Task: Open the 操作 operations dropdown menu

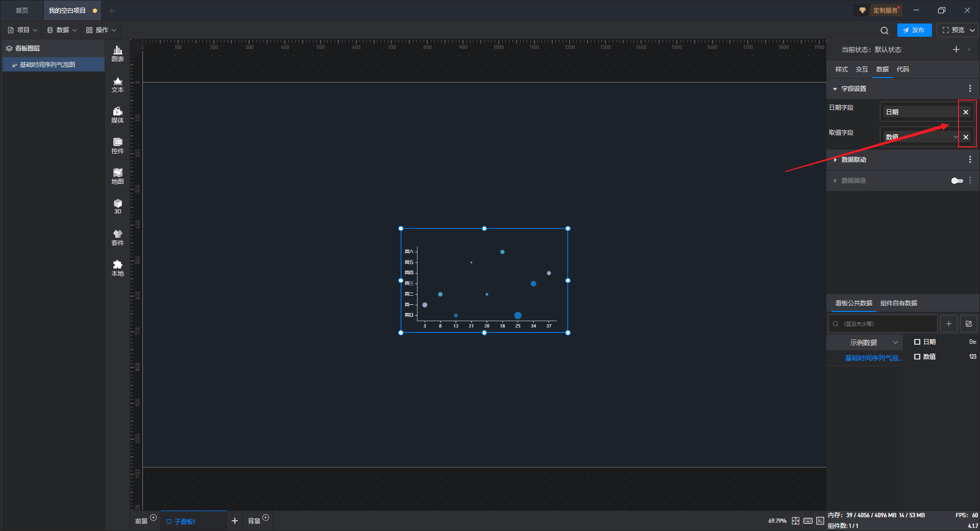Action: tap(101, 30)
